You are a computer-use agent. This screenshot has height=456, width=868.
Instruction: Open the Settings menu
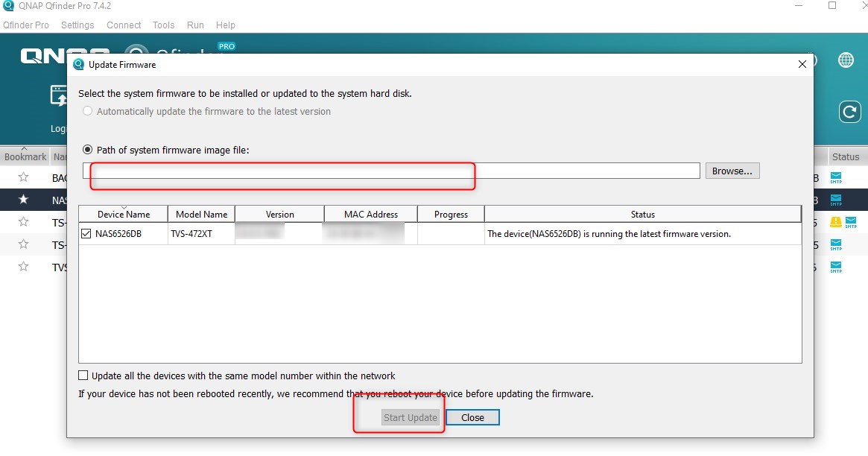coord(77,25)
